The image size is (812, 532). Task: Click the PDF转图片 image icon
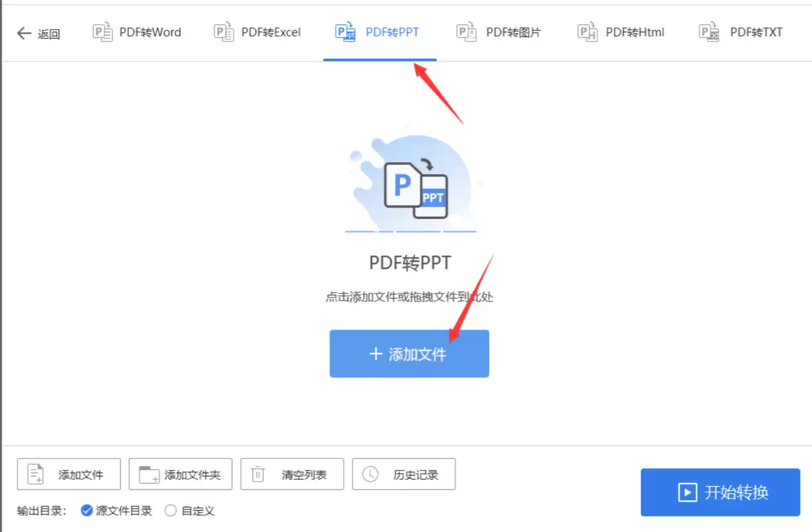(x=466, y=32)
